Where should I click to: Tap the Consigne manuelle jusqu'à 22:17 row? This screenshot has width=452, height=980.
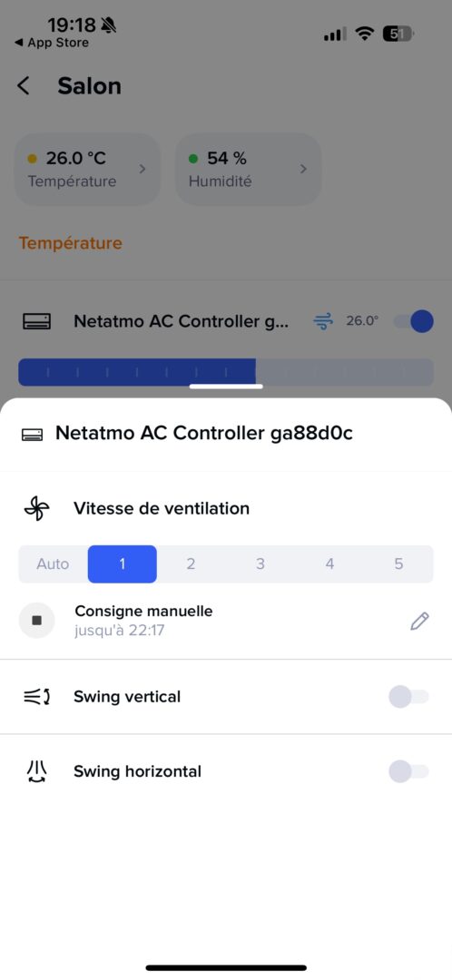tap(226, 621)
